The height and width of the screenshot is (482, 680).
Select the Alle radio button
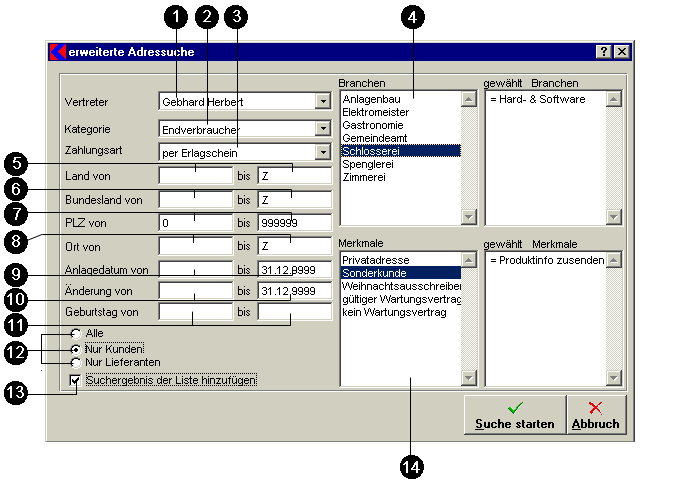pyautogui.click(x=76, y=334)
